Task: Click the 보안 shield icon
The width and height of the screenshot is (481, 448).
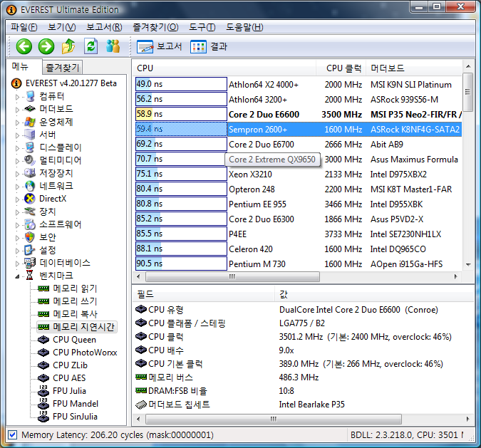Action: pyautogui.click(x=30, y=237)
